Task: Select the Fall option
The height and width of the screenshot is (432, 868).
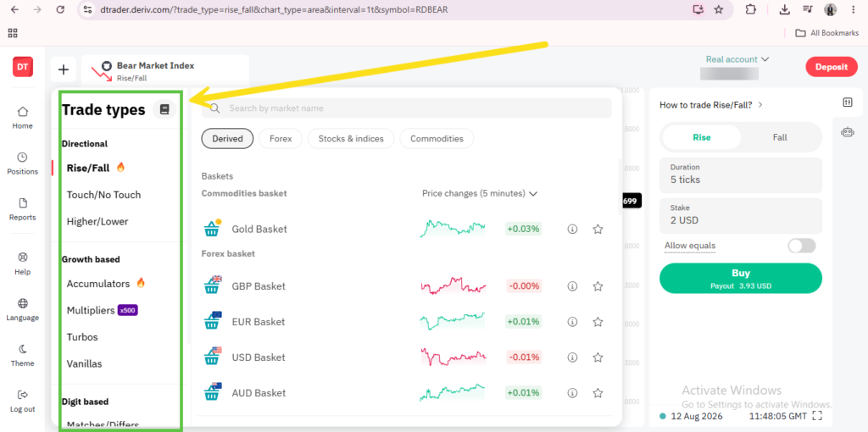Action: 780,137
